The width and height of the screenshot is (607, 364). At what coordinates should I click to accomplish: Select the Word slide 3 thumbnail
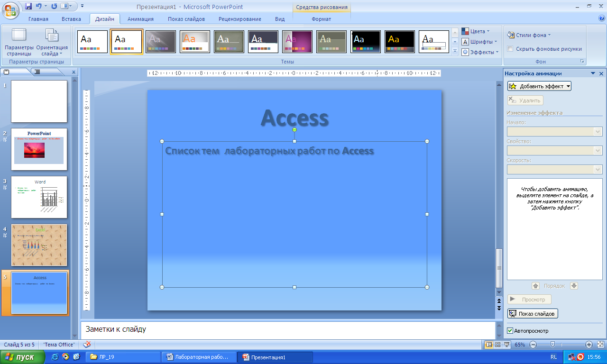(x=39, y=197)
